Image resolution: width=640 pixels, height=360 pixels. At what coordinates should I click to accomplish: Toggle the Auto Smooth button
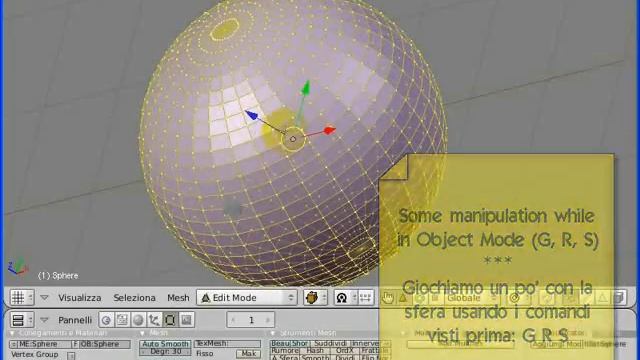tap(165, 344)
